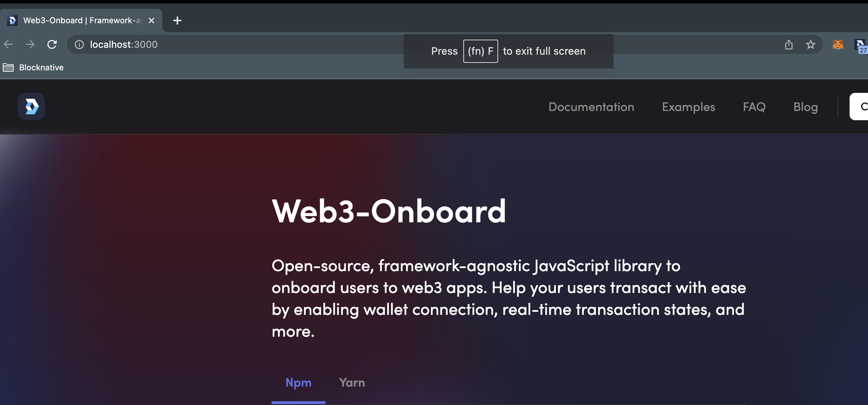Close the Web3-Onboard tab
Viewport: 868px width, 405px height.
151,20
